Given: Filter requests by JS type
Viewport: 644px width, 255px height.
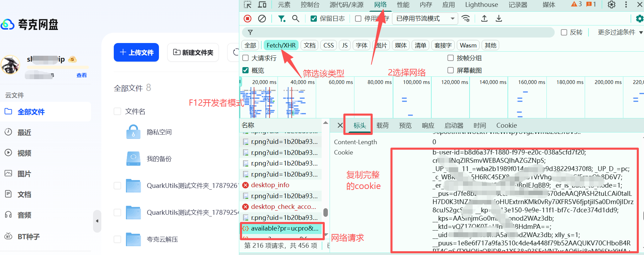Looking at the screenshot, I should click(345, 45).
